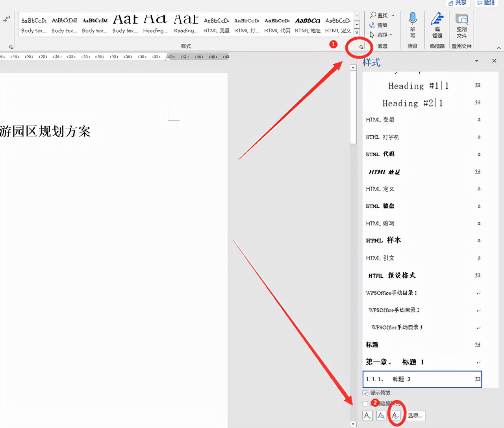Click character-type icon on HTML 样本 row
The image size is (504, 428).
coord(479,240)
